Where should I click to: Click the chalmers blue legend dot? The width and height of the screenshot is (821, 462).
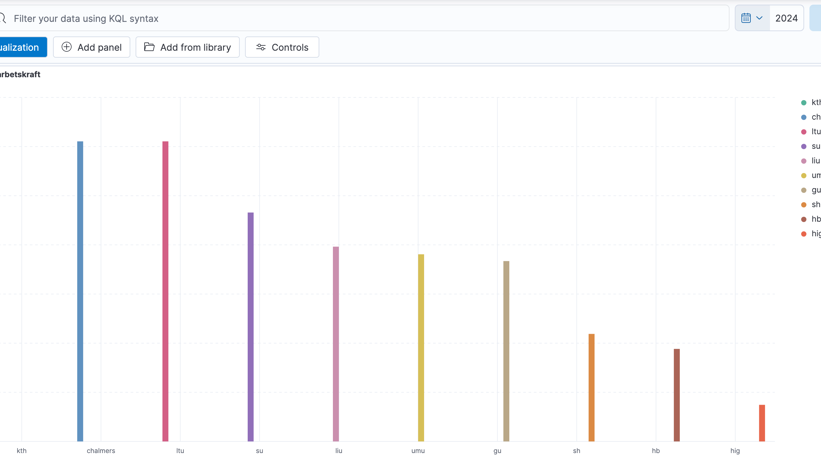pos(804,117)
